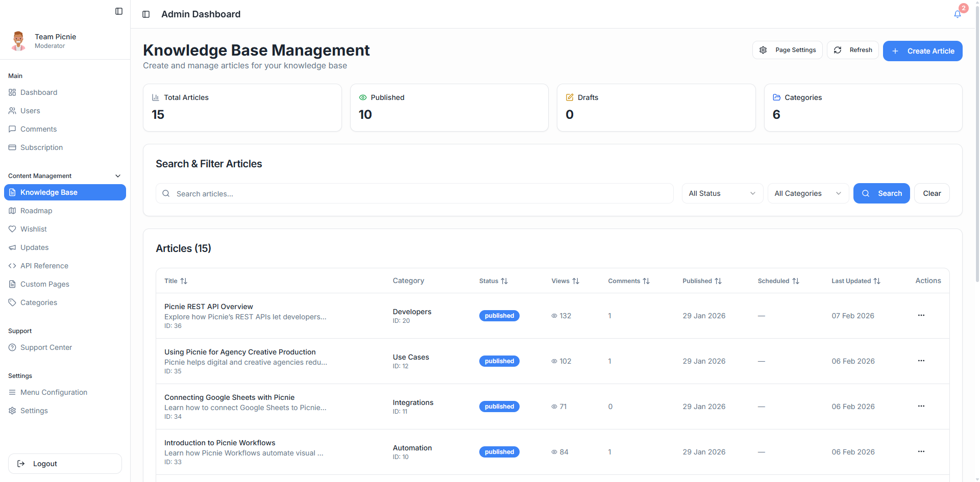Open Page Settings
This screenshot has width=980, height=482.
coord(787,50)
